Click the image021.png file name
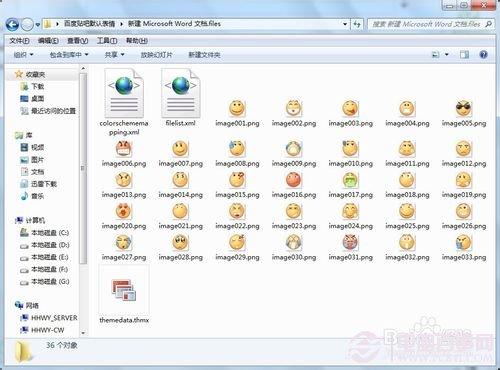This screenshot has width=500, height=370. click(x=181, y=226)
